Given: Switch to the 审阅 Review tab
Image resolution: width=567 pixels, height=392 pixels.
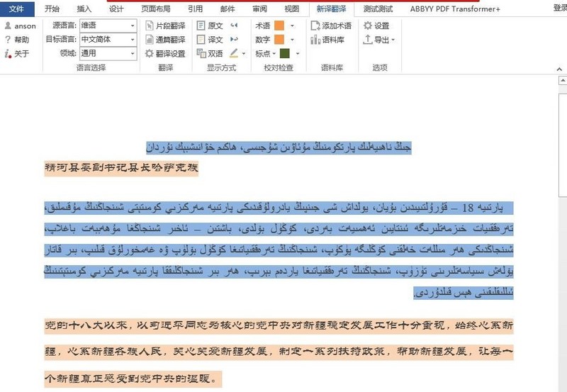Looking at the screenshot, I should pyautogui.click(x=259, y=9).
